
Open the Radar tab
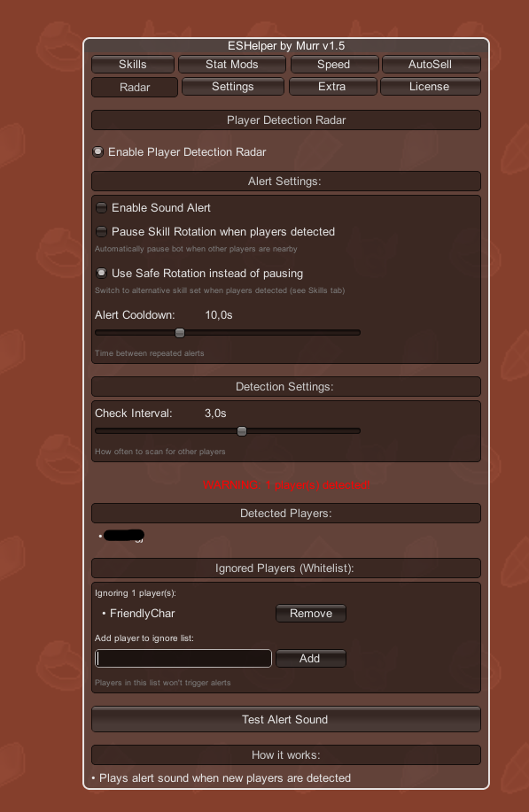pos(135,87)
